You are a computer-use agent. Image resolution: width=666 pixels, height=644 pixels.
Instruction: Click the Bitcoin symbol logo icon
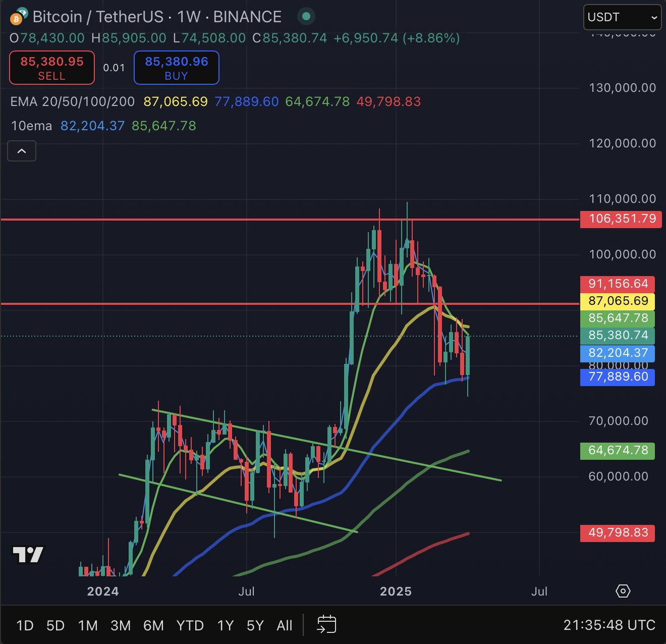point(18,17)
